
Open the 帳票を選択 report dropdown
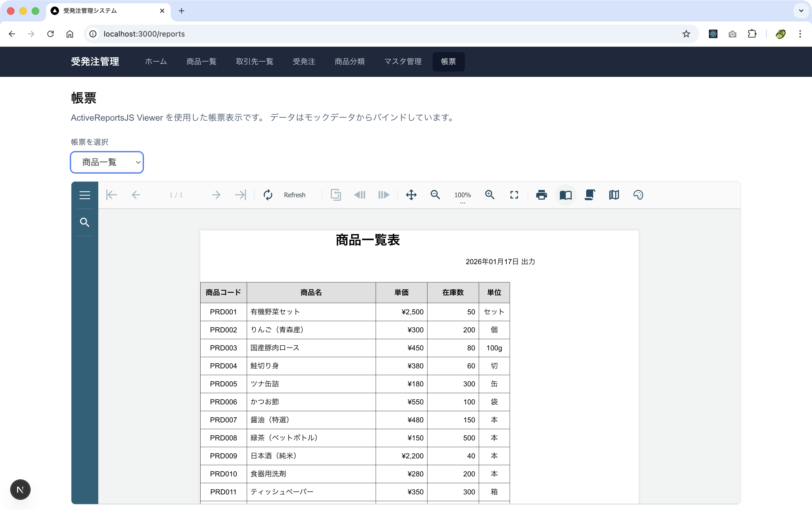(107, 162)
